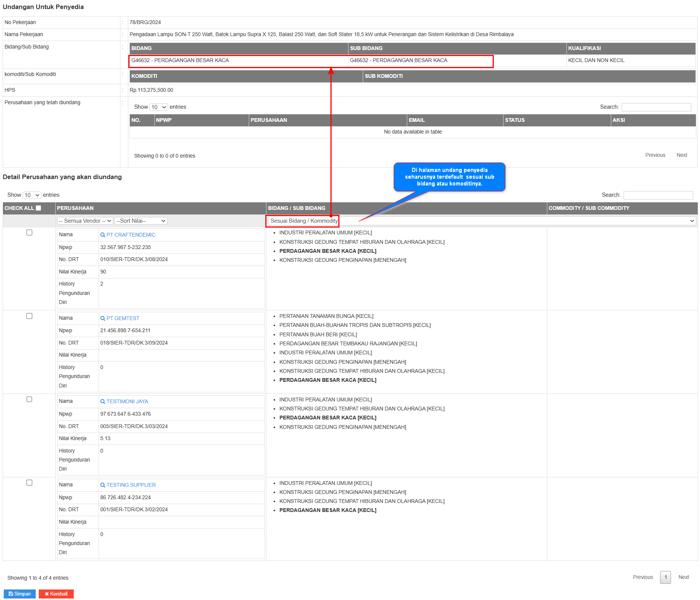Tick the CHECK ALL checkbox
This screenshot has height=600, width=700.
pyautogui.click(x=38, y=208)
